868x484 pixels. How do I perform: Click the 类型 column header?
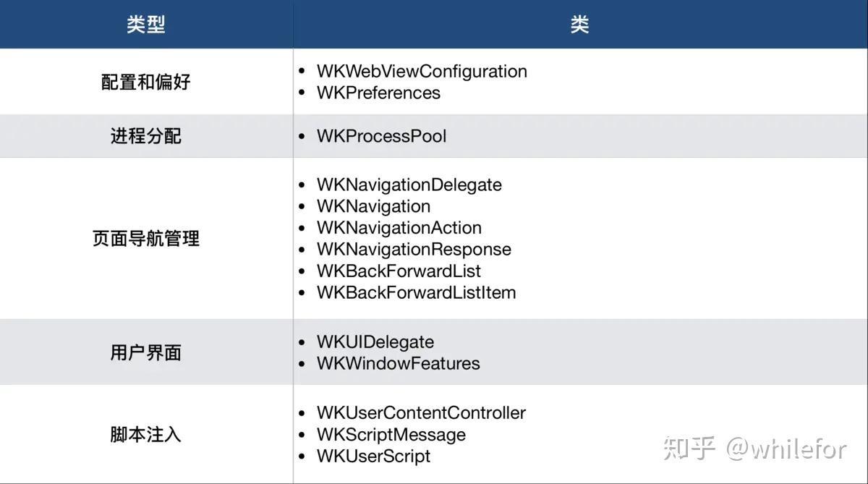146,25
